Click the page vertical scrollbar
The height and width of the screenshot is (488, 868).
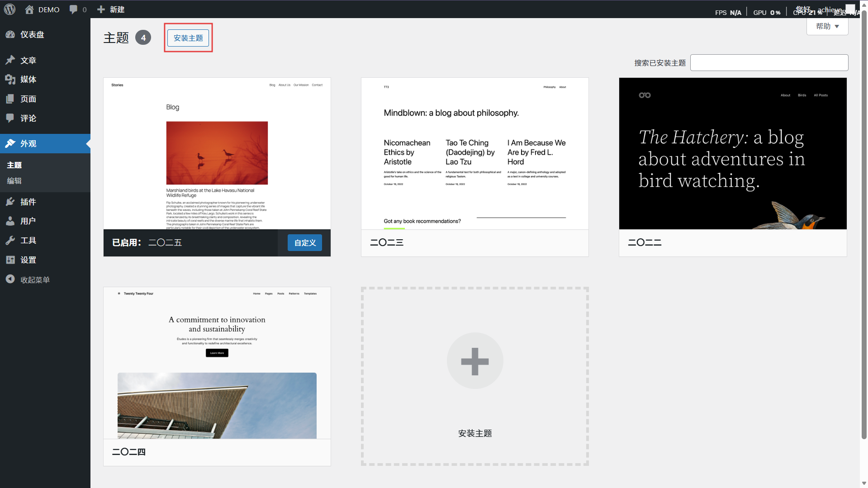[863, 226]
